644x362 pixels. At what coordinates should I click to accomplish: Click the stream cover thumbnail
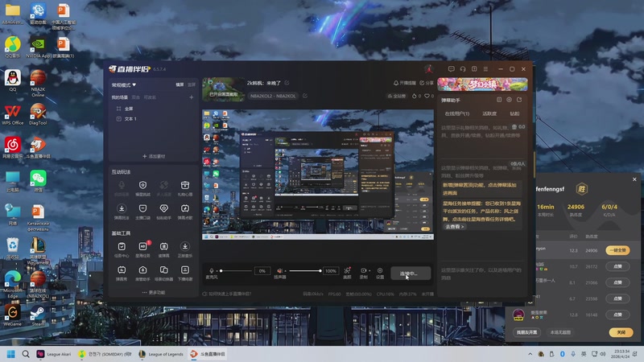(224, 89)
